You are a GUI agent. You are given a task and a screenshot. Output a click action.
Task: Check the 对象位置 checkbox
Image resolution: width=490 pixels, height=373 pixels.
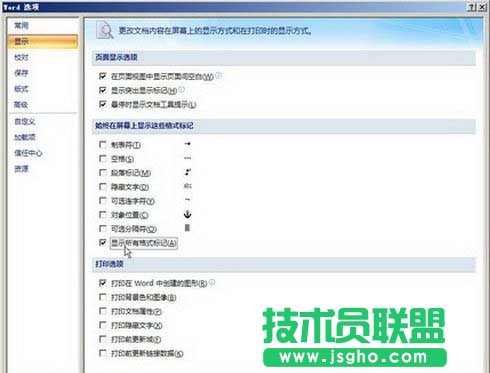(x=103, y=215)
